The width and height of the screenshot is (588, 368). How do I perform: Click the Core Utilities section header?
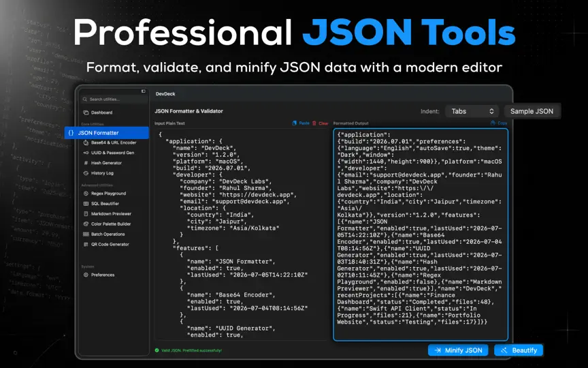point(93,124)
